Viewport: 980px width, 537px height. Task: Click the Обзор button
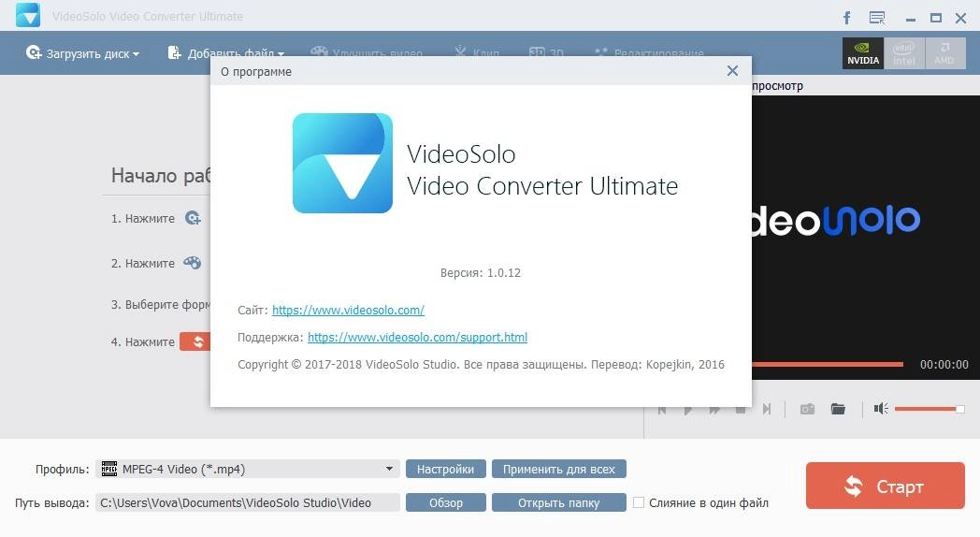pyautogui.click(x=446, y=502)
